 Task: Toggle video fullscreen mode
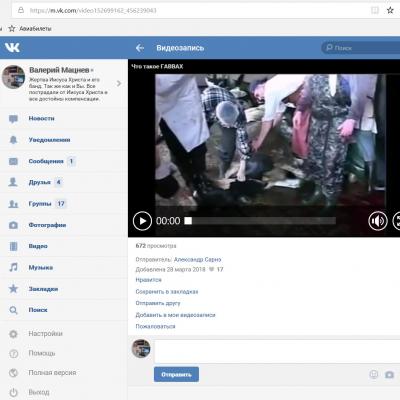[396, 221]
